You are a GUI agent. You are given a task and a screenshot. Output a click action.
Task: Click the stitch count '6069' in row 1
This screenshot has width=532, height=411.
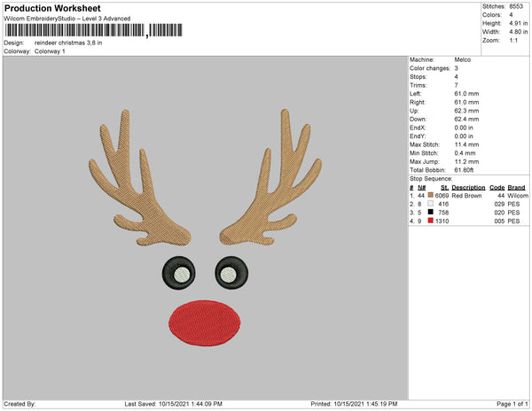[x=442, y=196]
